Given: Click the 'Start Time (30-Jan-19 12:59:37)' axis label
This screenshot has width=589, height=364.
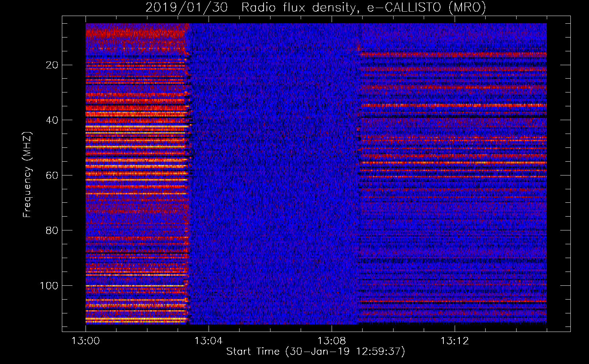Looking at the screenshot, I should tap(316, 352).
